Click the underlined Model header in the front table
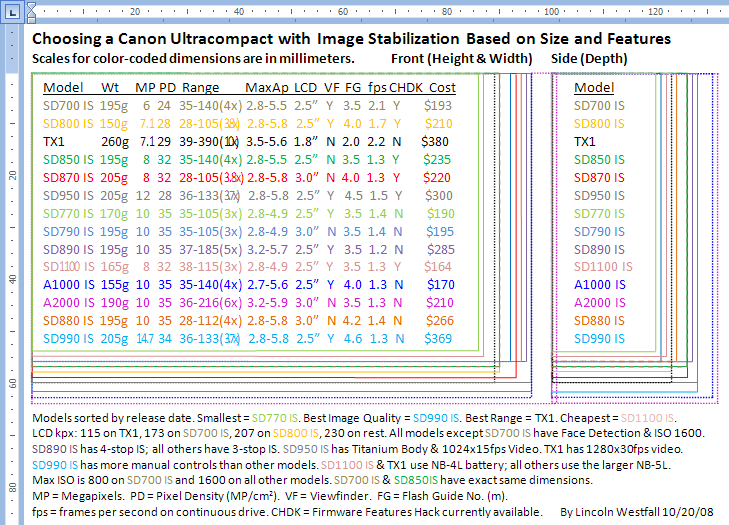729x525 pixels. [64, 87]
